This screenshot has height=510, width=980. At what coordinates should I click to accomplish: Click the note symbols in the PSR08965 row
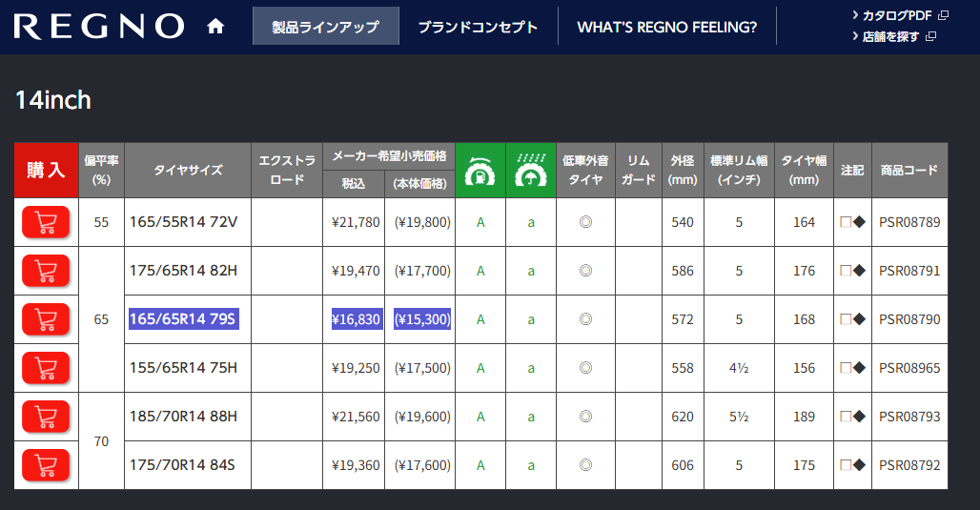(x=852, y=368)
